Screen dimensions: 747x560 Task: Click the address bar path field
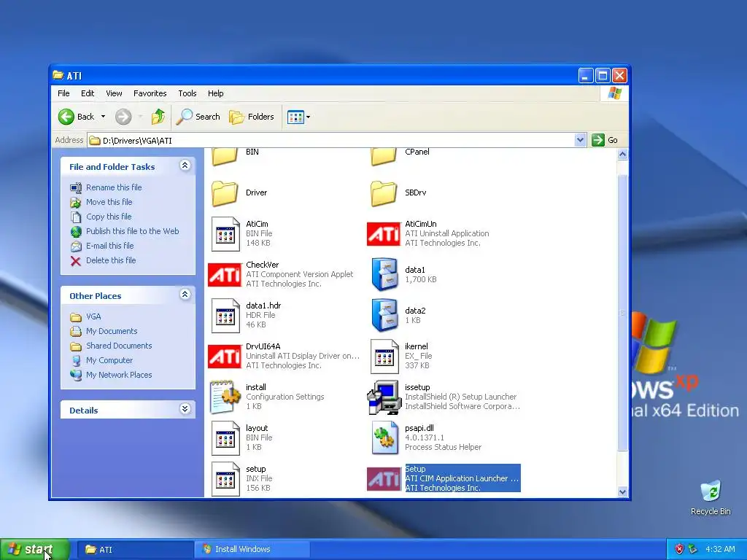331,140
